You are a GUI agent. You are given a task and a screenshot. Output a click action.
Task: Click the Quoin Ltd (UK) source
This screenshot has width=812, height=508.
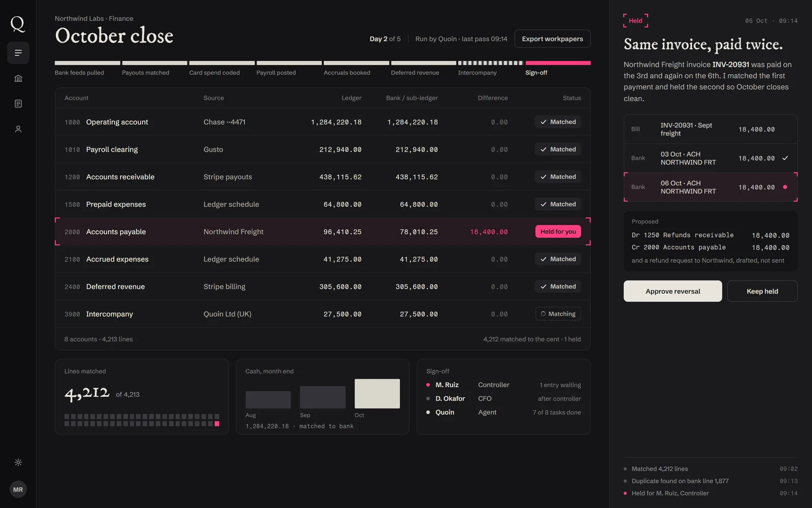click(227, 314)
